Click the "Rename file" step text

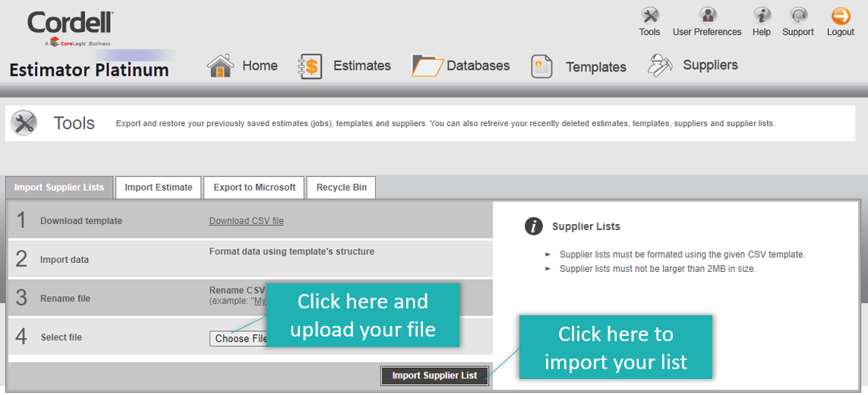[x=65, y=298]
